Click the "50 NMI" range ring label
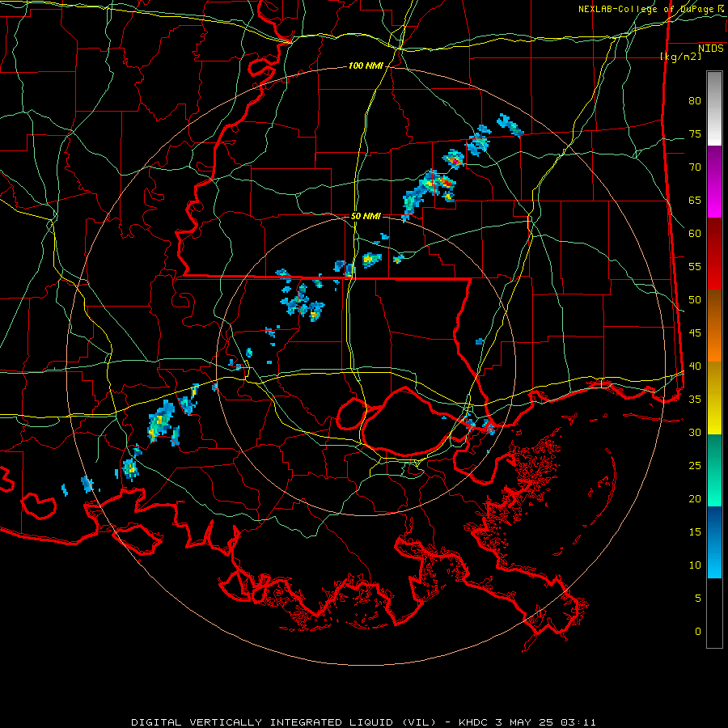Screen dimensions: 728x728 366,216
